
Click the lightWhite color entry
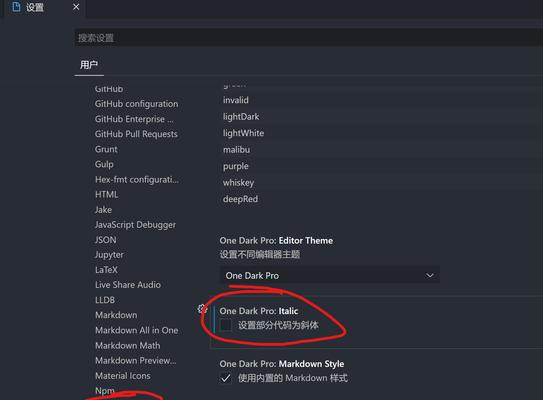(x=243, y=133)
